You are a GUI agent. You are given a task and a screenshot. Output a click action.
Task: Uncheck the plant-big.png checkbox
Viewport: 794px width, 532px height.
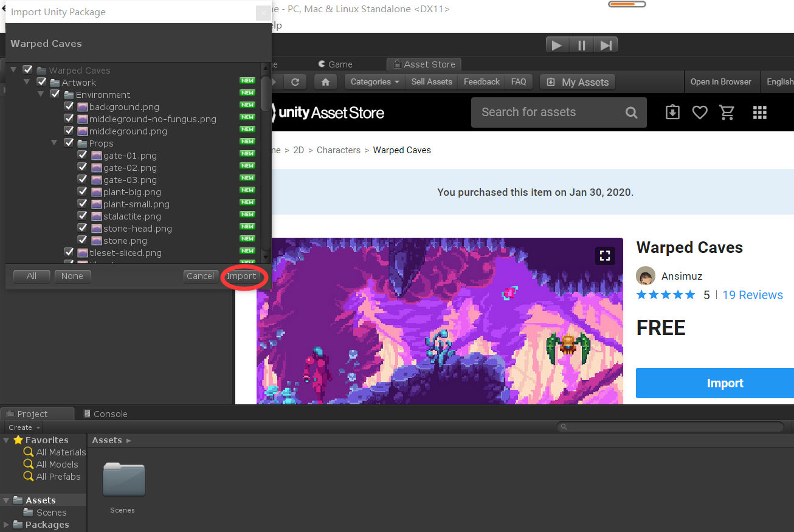83,192
